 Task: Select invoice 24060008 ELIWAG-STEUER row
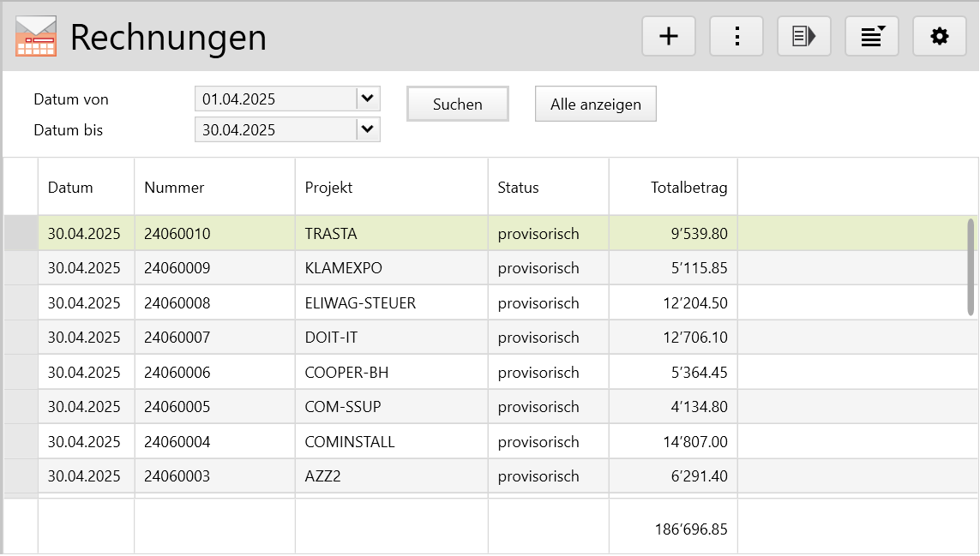(177, 303)
